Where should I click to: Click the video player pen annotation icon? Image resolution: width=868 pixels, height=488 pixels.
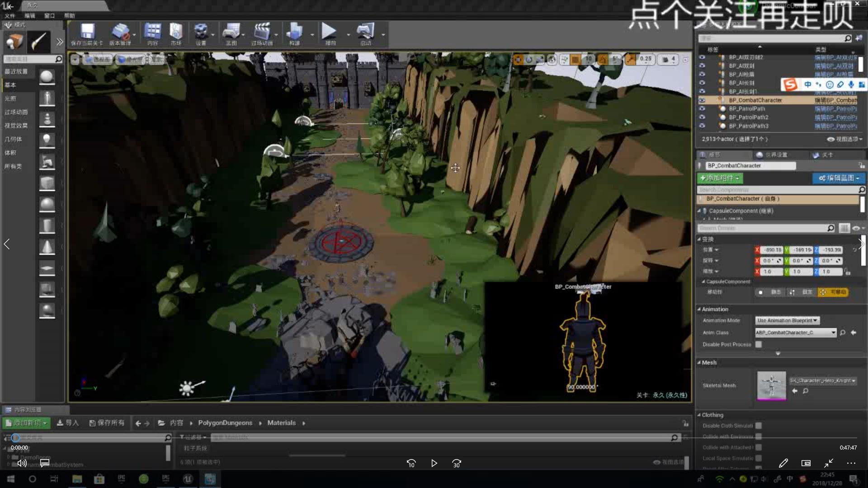[x=783, y=463]
